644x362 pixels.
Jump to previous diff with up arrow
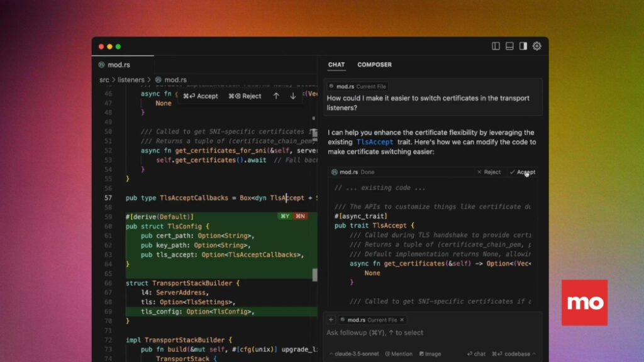275,96
